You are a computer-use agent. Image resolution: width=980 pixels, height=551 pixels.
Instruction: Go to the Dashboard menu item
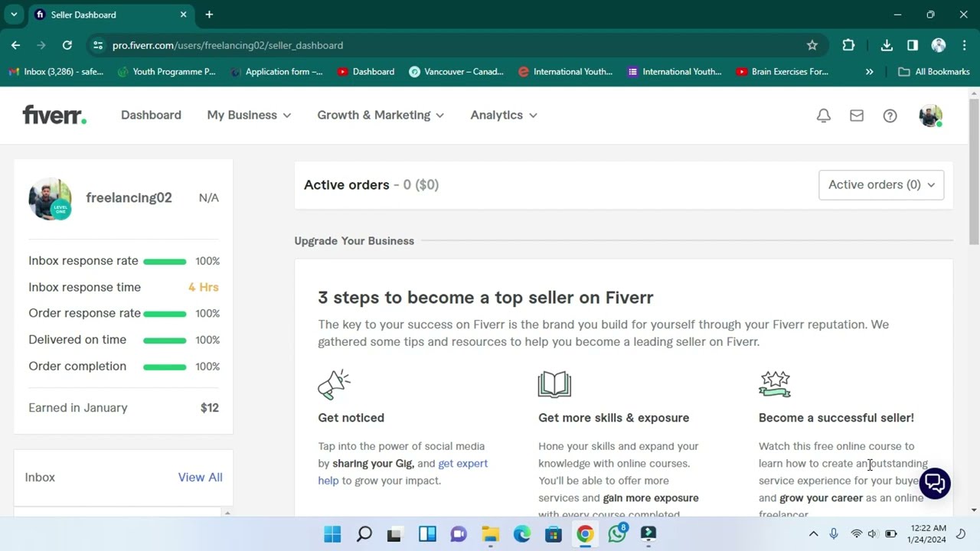pyautogui.click(x=151, y=115)
